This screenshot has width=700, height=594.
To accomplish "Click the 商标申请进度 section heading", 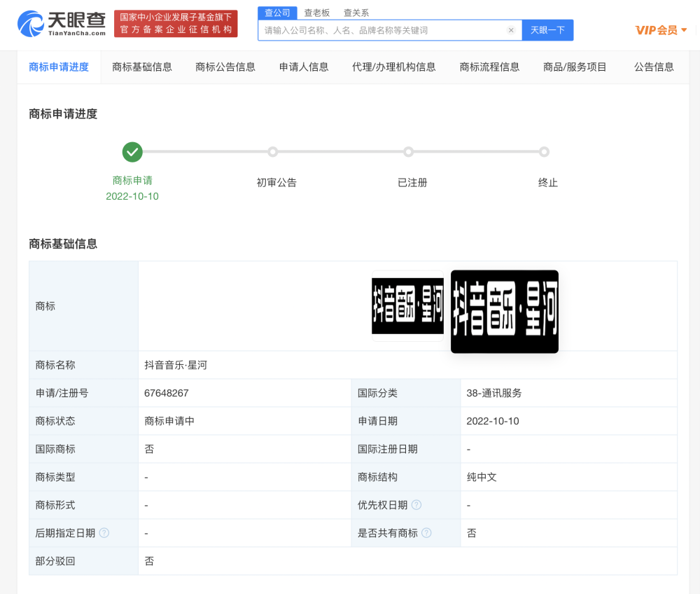I will point(63,114).
